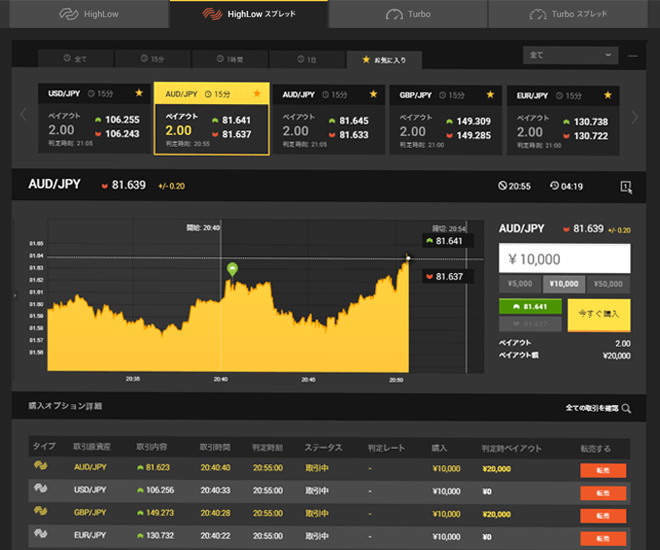The image size is (660, 550).
Task: Select the grey Low 81.637 button
Action: [530, 324]
